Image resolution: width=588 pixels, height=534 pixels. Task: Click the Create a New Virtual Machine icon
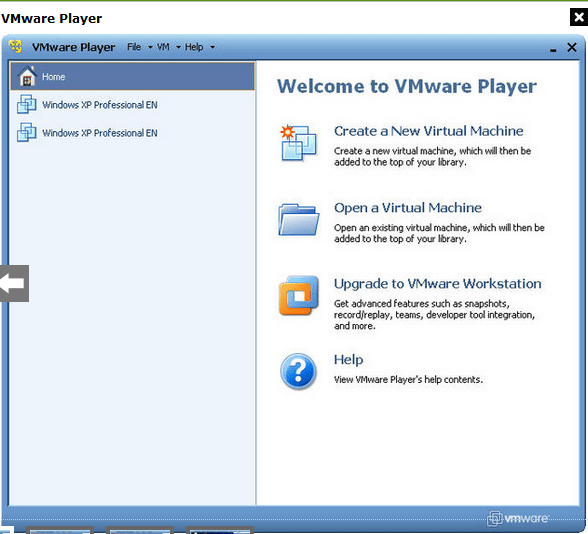[298, 143]
